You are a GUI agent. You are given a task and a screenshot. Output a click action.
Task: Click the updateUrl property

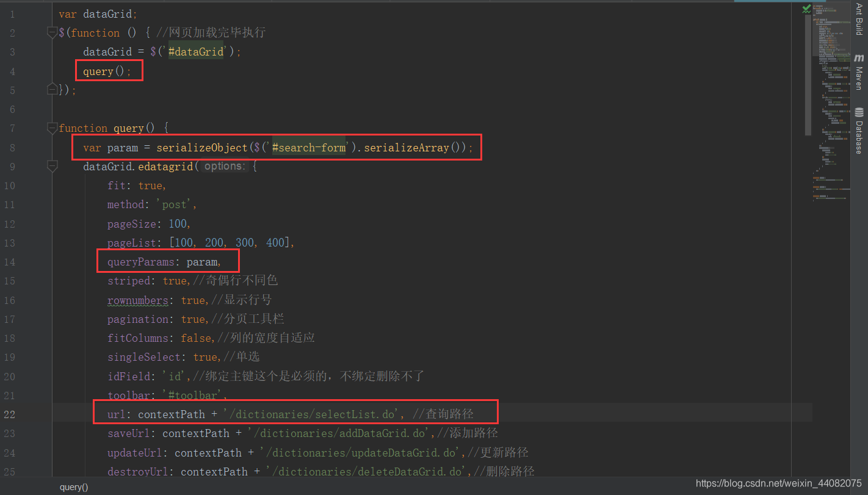(135, 453)
